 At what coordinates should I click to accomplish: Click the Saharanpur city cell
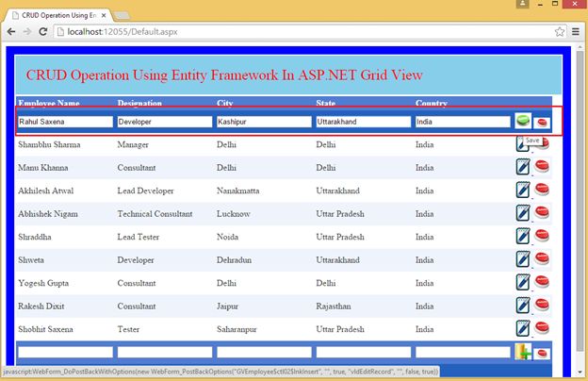237,329
